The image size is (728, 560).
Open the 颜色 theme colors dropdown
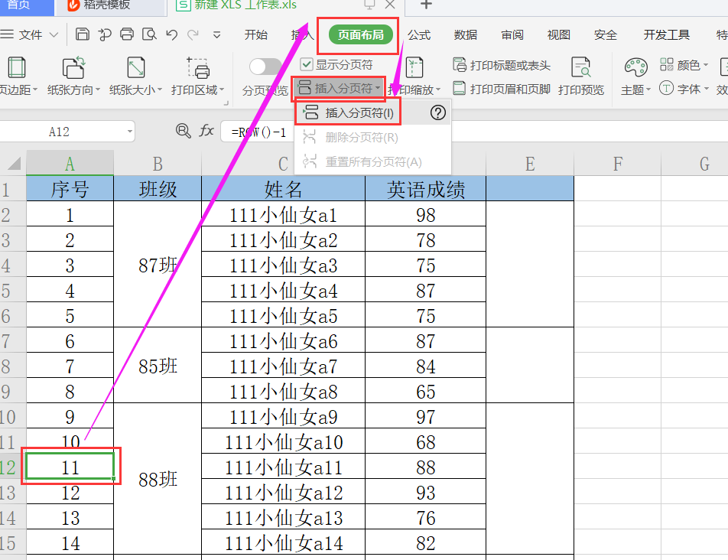coord(684,65)
